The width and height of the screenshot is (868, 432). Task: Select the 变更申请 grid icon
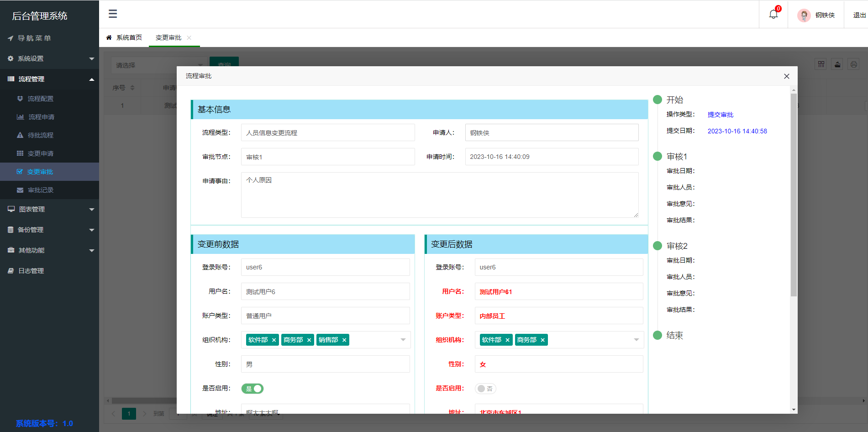19,153
